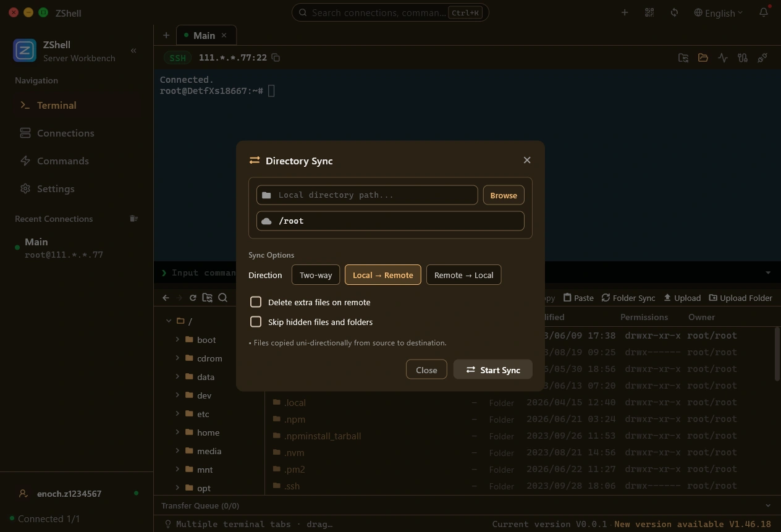Click the folder sync icon in the session toolbar

pos(683,57)
